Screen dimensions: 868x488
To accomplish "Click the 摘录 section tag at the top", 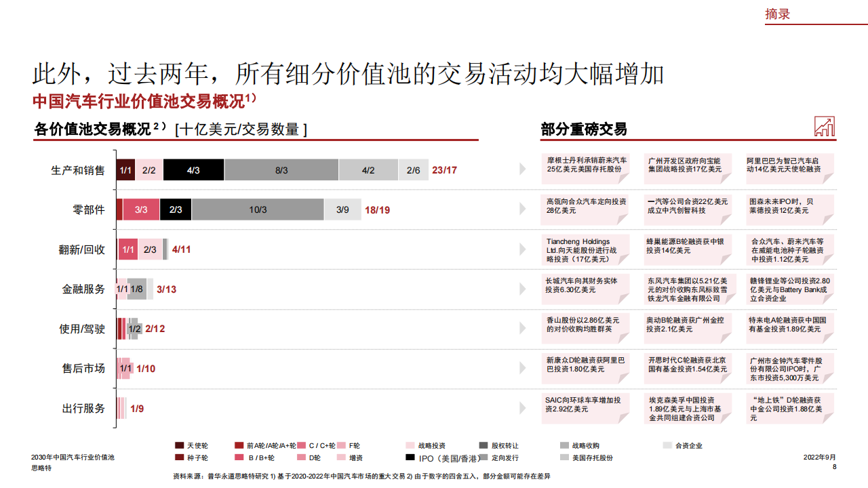I will [x=778, y=14].
